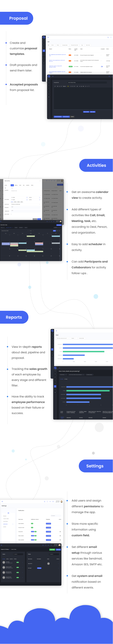Select the Others tab in the Add activity dialog
Viewport: 113px width, 644px height.
32,185
